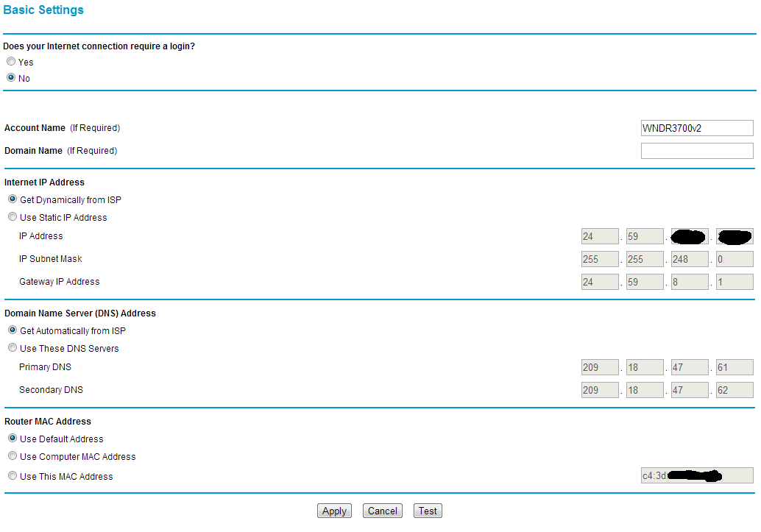Select Use Computer MAC Address option
Image resolution: width=761 pixels, height=532 pixels.
coord(13,456)
